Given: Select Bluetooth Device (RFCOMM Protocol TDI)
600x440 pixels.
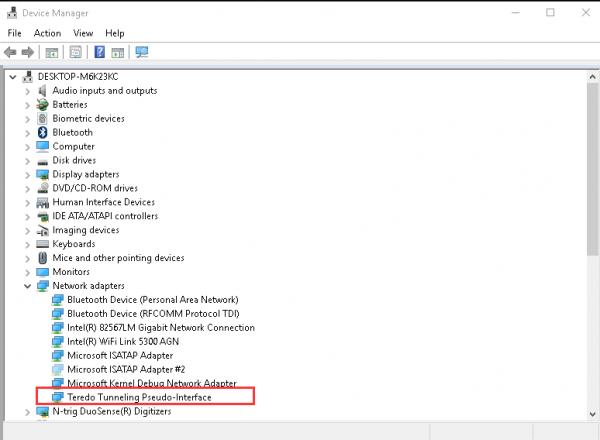Looking at the screenshot, I should click(x=153, y=314).
